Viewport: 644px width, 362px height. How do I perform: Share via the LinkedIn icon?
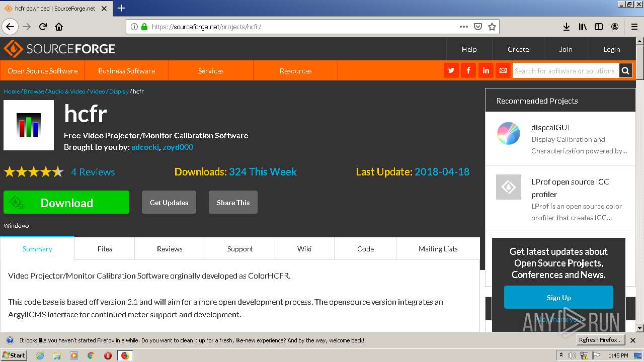486,71
